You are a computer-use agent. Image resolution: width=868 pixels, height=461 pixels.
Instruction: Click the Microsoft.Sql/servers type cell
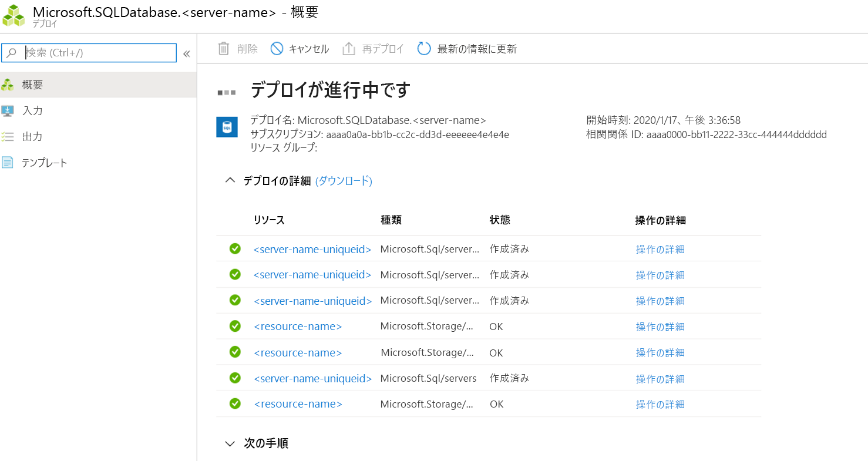428,378
